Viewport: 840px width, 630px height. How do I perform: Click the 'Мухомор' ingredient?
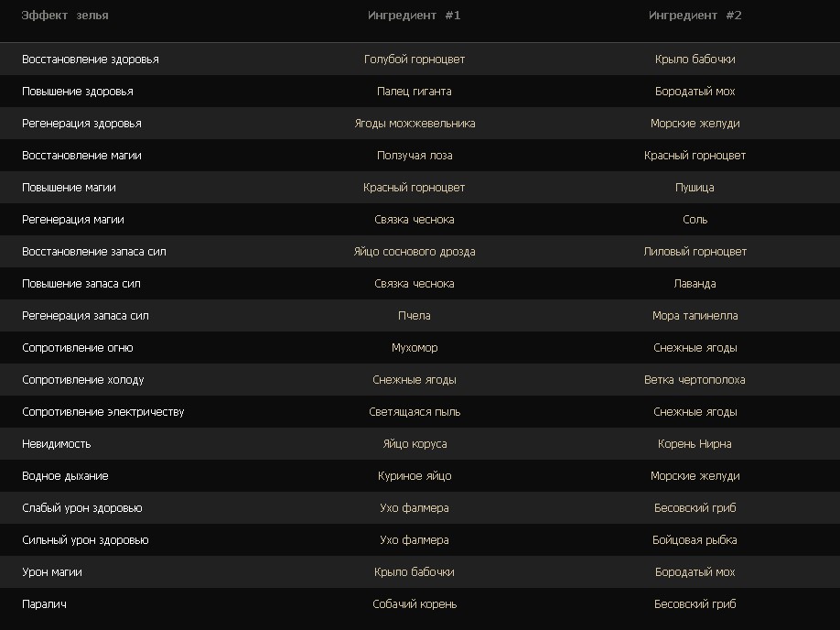pyautogui.click(x=415, y=348)
